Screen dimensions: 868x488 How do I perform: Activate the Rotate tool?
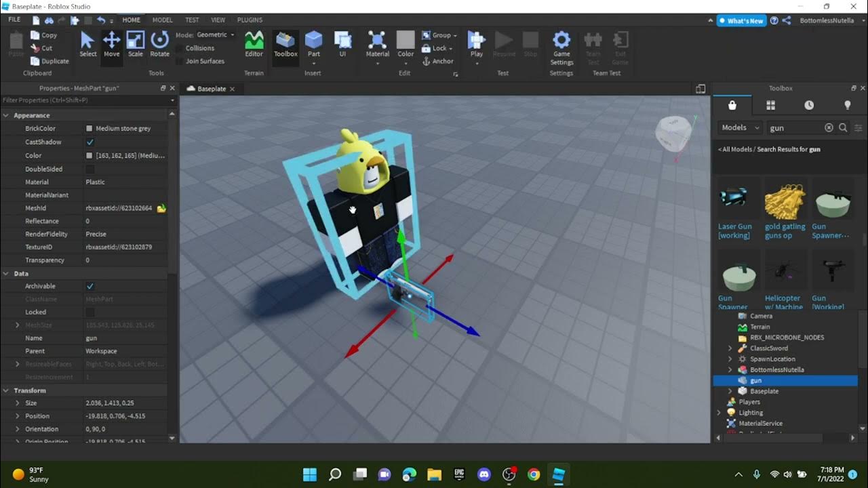pyautogui.click(x=160, y=44)
